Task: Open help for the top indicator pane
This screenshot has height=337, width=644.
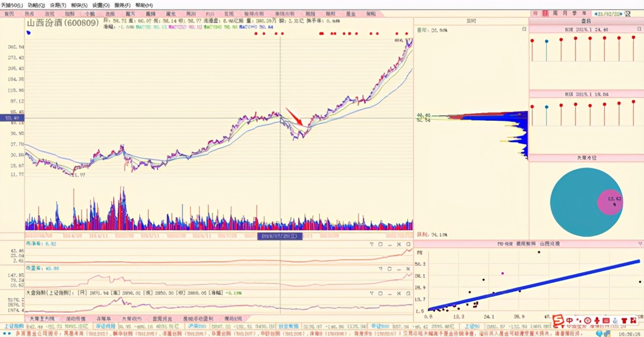Action: pyautogui.click(x=371, y=244)
